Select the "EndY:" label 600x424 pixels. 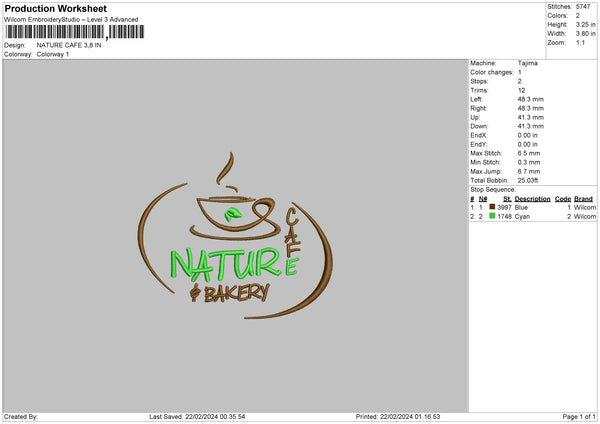point(479,144)
